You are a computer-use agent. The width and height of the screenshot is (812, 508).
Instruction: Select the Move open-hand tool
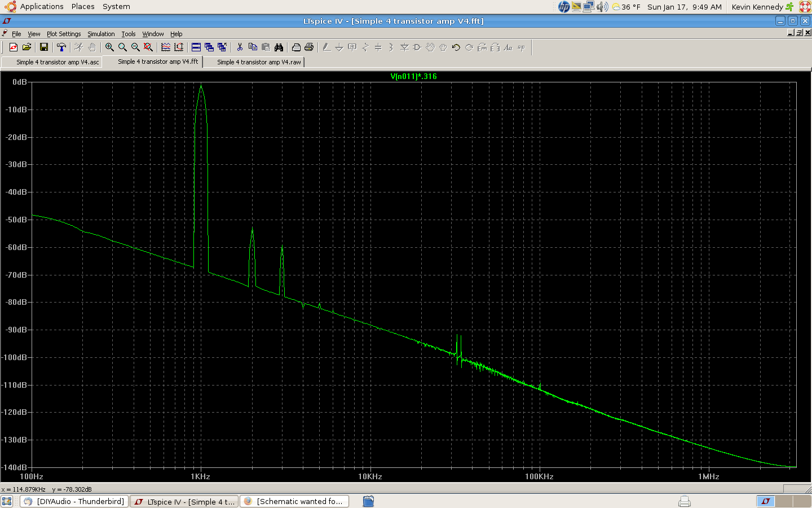(430, 47)
